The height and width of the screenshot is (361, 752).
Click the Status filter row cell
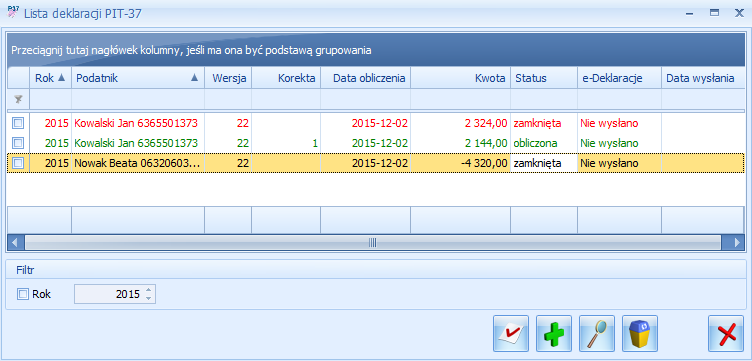[x=544, y=99]
